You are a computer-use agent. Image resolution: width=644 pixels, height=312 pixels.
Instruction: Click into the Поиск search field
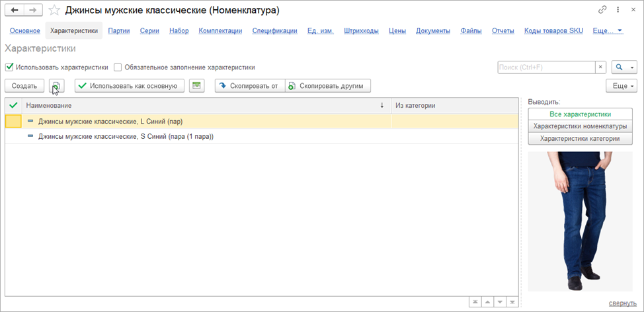[x=545, y=67]
